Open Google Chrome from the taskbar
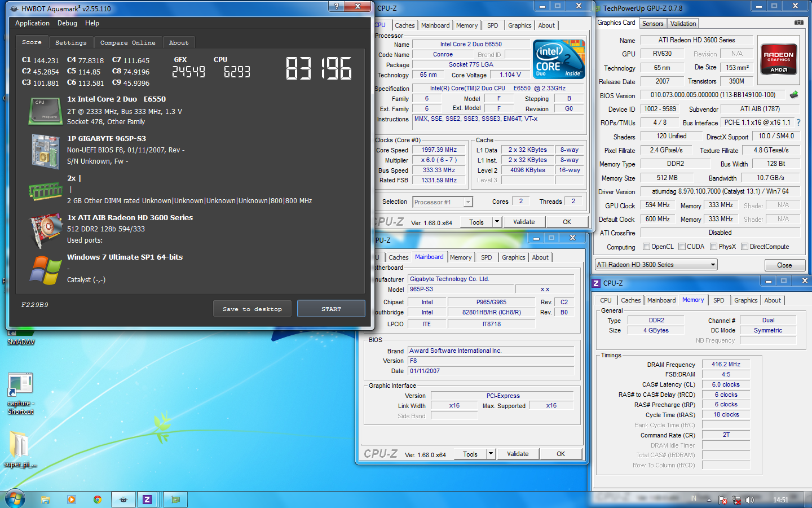 tap(98, 500)
